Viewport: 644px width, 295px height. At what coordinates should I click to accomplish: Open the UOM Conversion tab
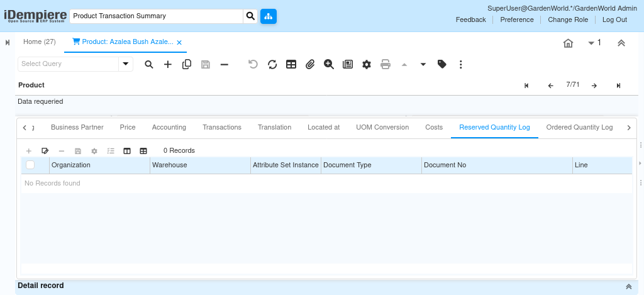coord(382,127)
